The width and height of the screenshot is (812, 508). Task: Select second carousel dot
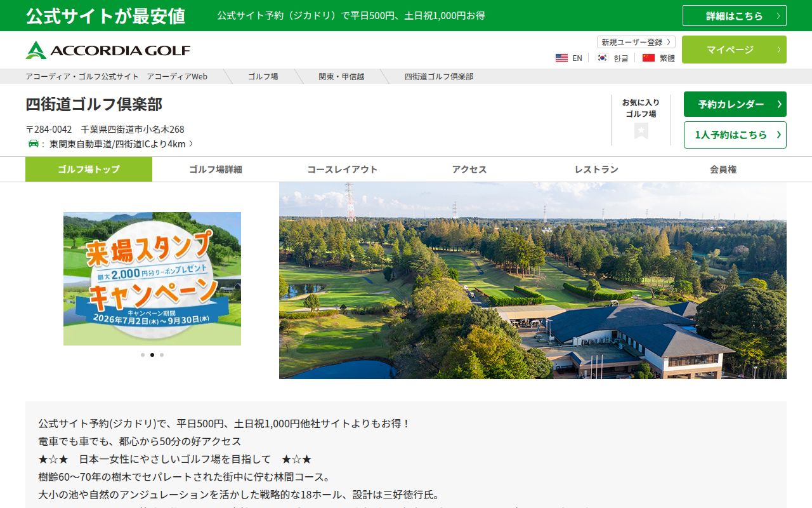coord(152,355)
